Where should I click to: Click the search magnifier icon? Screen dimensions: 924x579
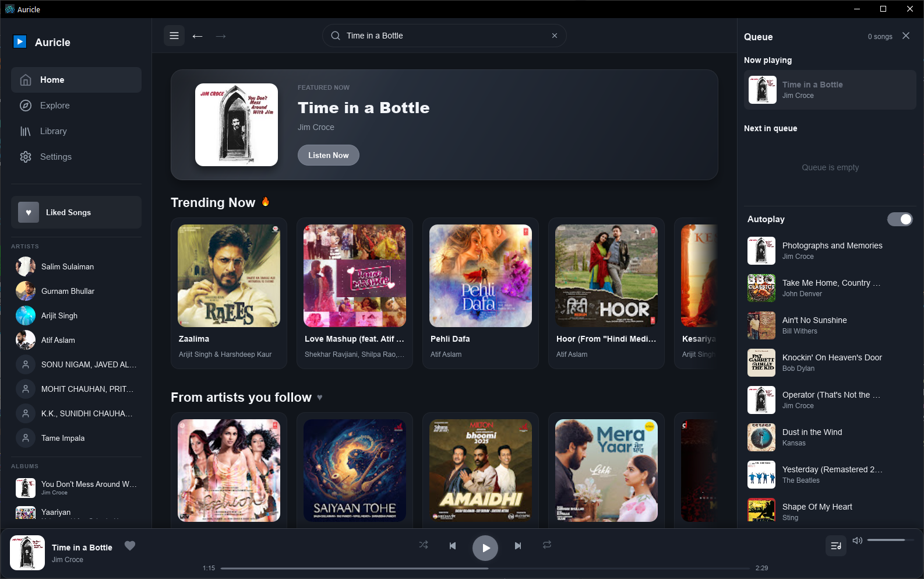pos(336,36)
